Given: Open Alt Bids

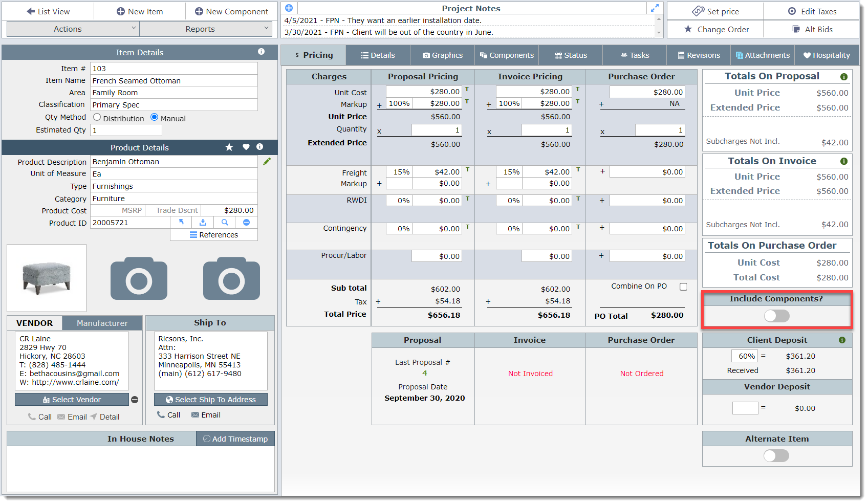Looking at the screenshot, I should click(812, 29).
